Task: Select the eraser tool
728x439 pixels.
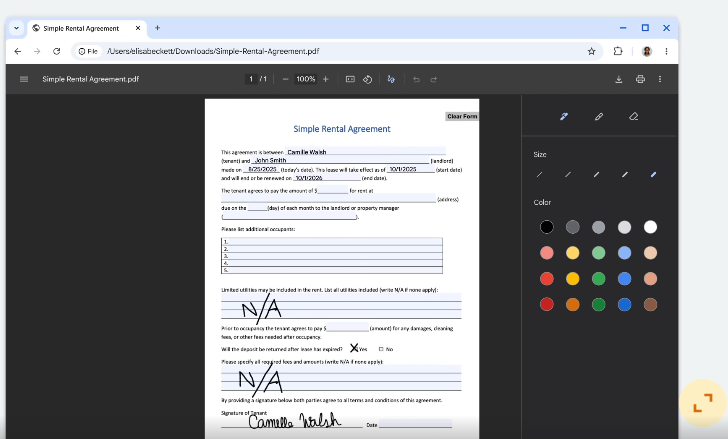Action: coord(634,116)
